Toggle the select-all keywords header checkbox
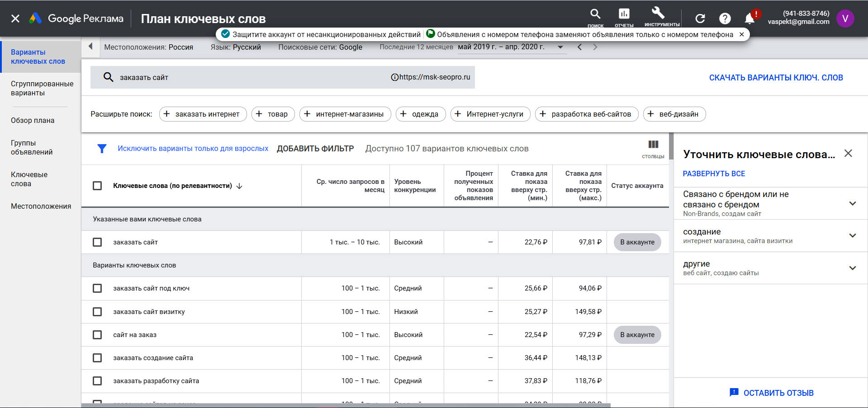 [97, 186]
